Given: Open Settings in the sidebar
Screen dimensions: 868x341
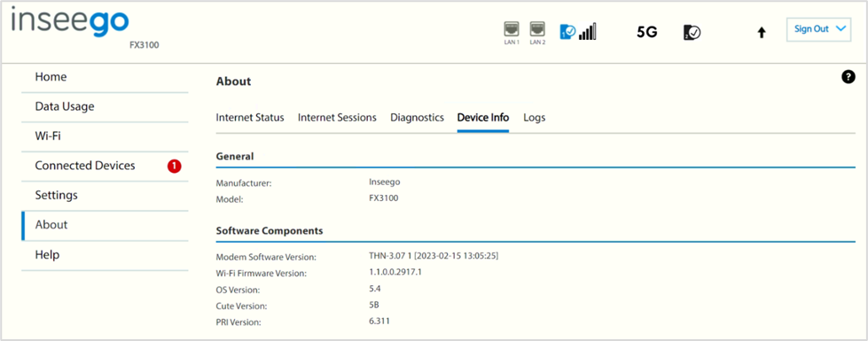Looking at the screenshot, I should coord(105,195).
